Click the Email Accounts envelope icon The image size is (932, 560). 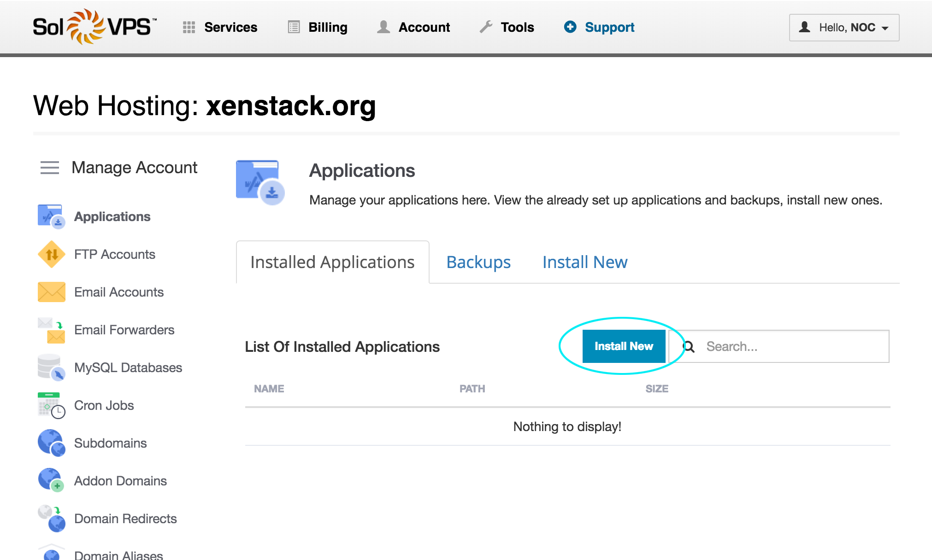coord(51,292)
